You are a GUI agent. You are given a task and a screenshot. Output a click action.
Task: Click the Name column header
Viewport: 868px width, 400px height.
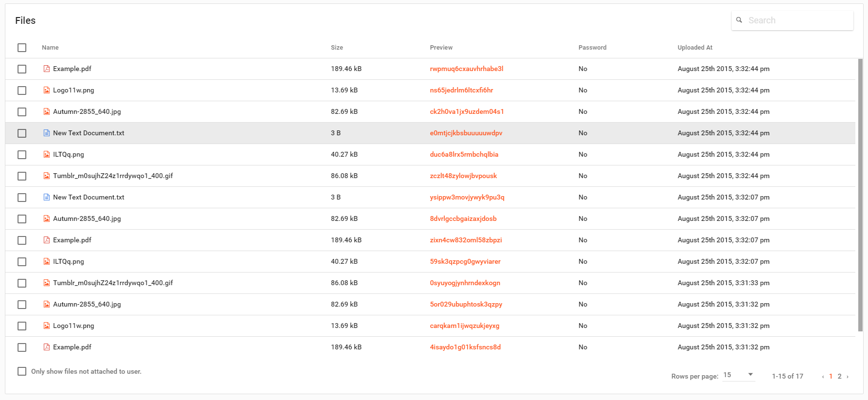pos(50,48)
